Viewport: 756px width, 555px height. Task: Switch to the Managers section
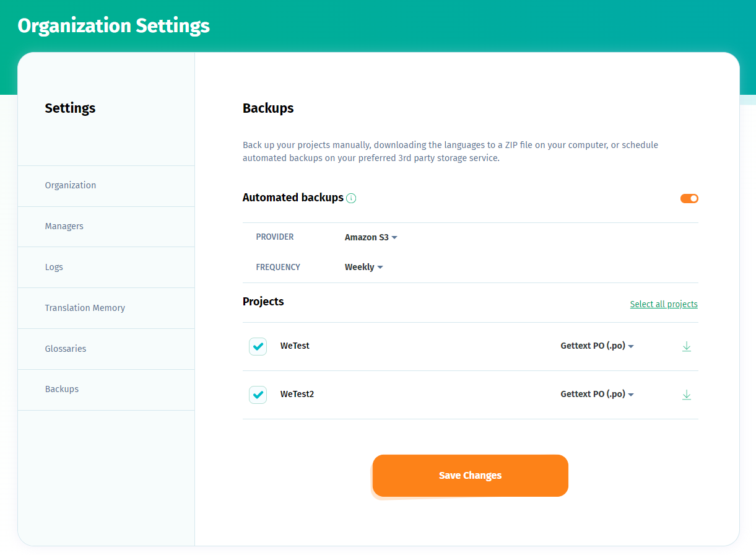64,226
